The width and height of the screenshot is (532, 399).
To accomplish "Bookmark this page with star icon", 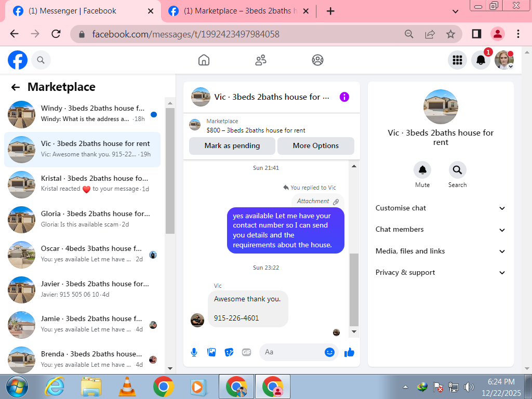I will (x=450, y=34).
